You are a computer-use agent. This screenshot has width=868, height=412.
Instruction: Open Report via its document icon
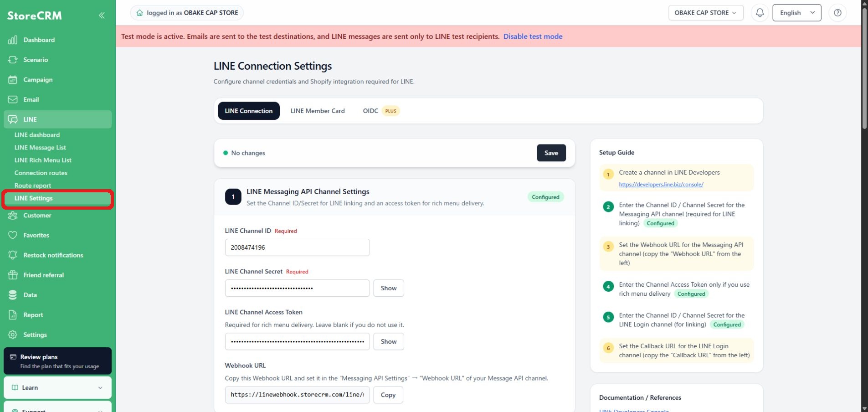pos(13,315)
